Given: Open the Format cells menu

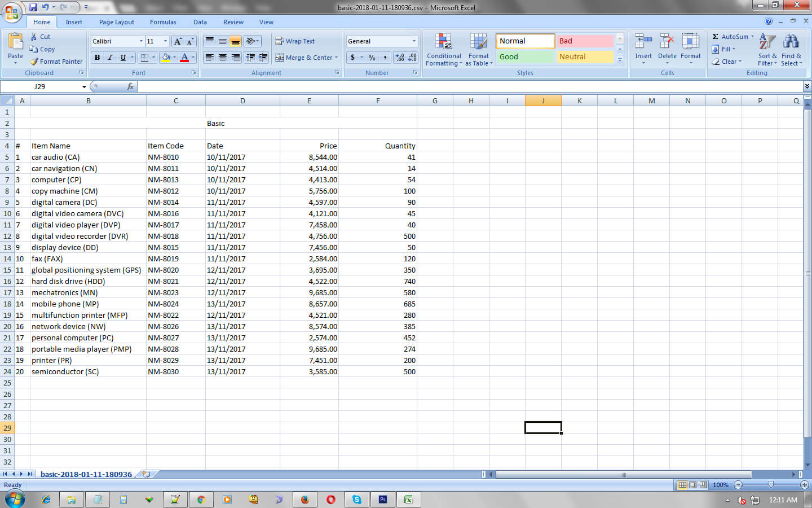Looking at the screenshot, I should pos(691,49).
